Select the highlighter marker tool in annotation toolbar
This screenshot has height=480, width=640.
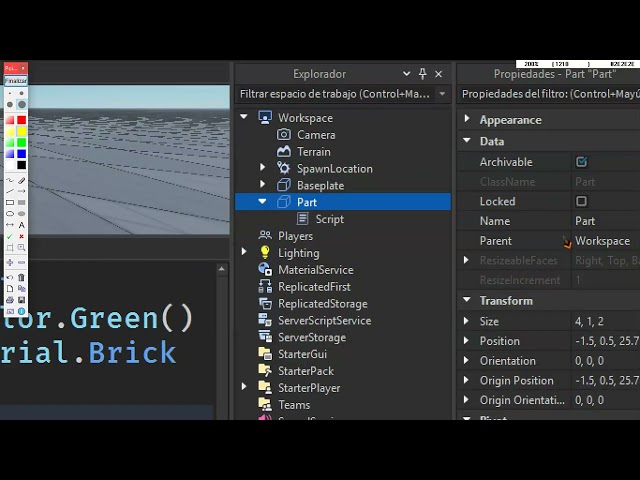click(22, 180)
